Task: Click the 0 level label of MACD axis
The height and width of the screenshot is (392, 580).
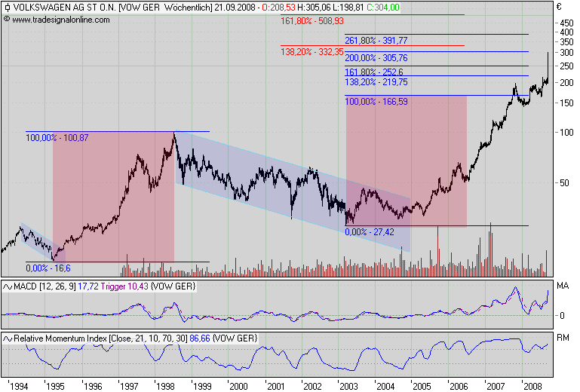Action: (x=562, y=316)
